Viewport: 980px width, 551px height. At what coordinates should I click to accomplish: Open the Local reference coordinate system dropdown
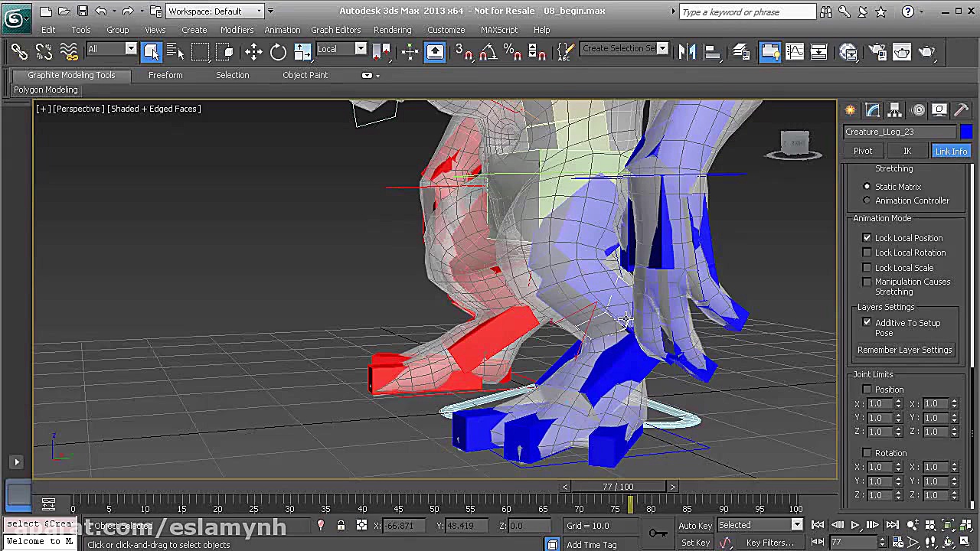point(361,49)
